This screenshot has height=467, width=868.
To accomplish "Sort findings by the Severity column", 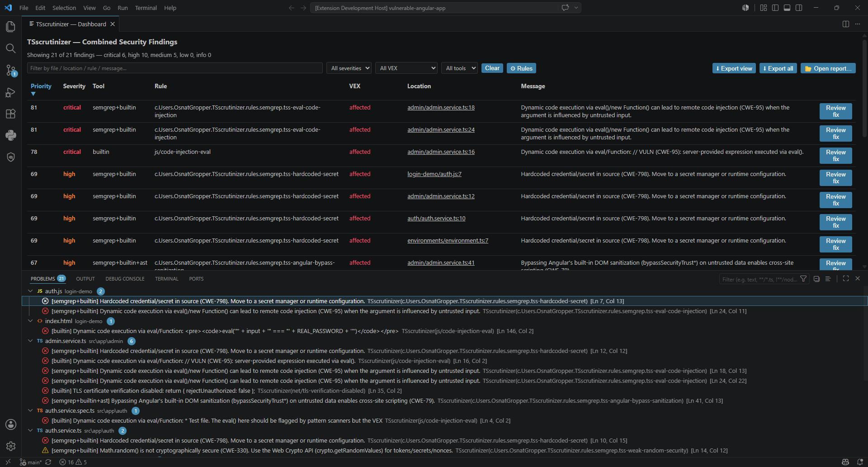I will tap(74, 86).
